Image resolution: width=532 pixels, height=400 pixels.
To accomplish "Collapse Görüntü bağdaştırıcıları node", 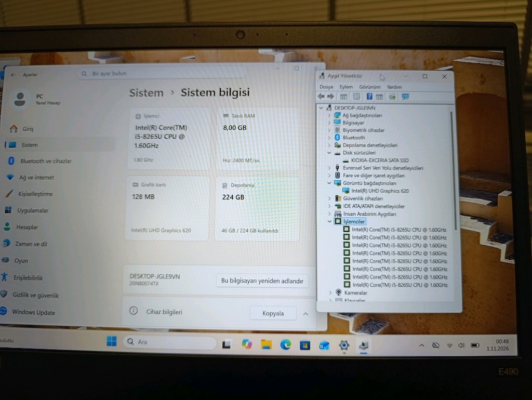I will [329, 183].
